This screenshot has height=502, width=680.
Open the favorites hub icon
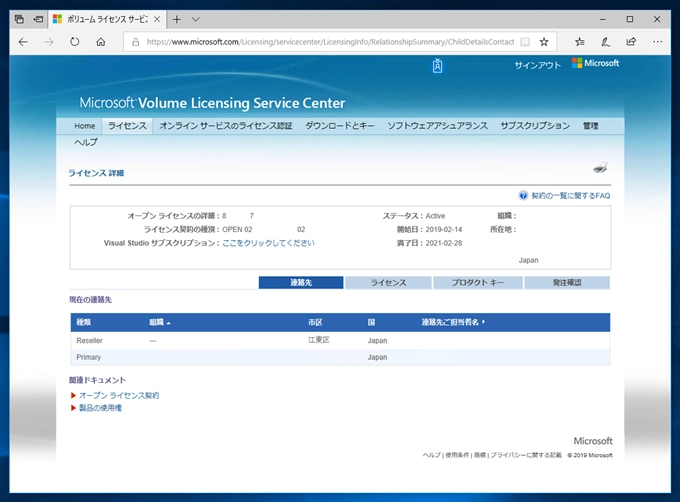[x=579, y=42]
